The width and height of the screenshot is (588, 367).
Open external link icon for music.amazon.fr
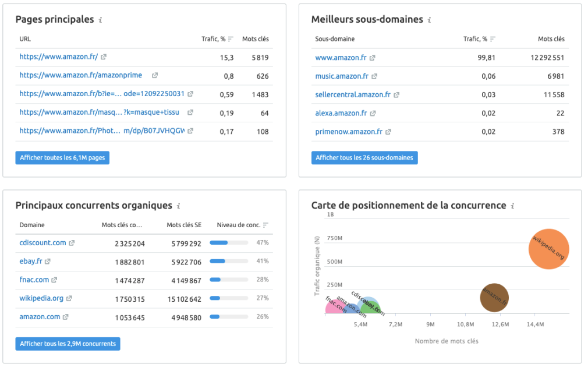[374, 76]
